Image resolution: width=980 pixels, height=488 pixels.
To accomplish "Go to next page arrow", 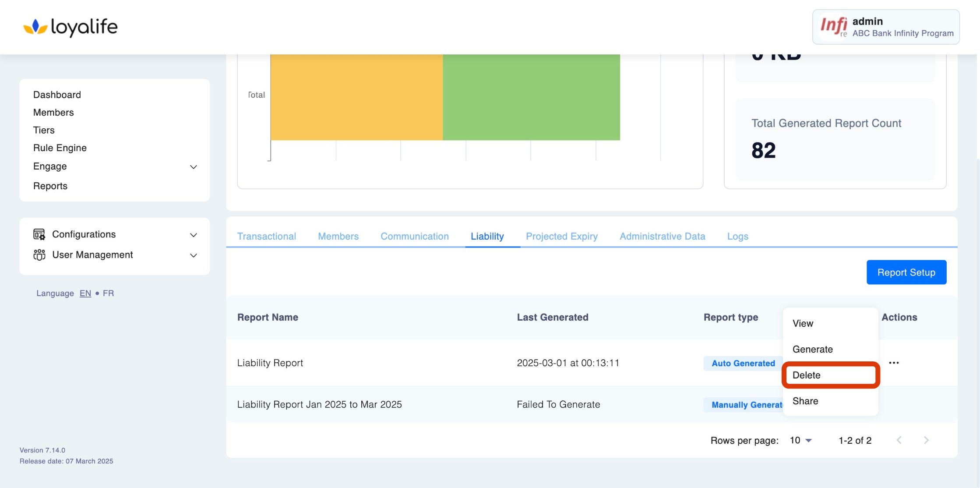I will [926, 440].
